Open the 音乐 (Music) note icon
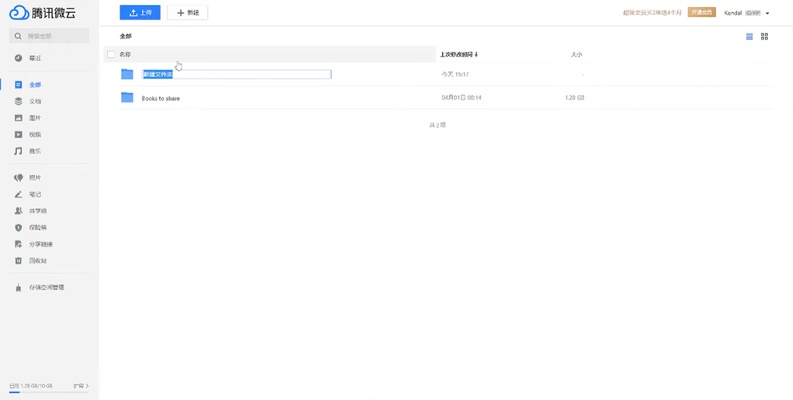 [19, 151]
